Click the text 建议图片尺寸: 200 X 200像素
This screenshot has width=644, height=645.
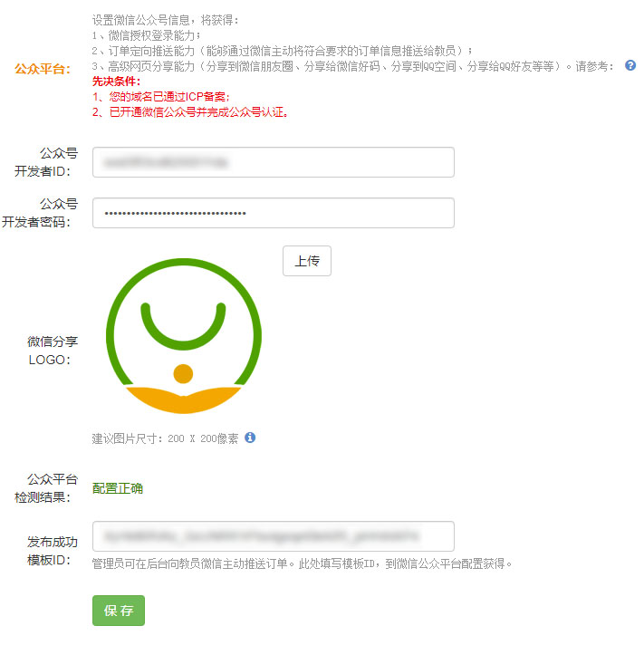click(x=165, y=438)
